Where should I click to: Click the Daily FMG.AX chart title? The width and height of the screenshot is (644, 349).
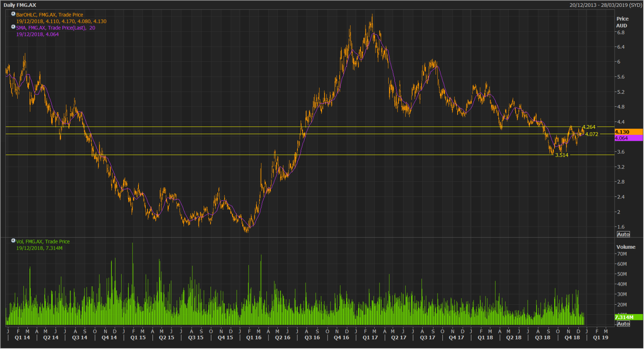tap(20, 5)
